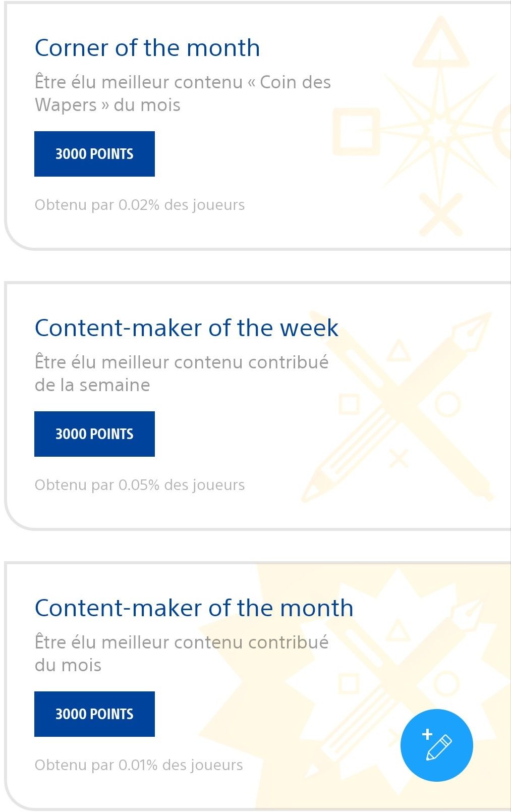
Task: Open the Corner of the month title
Action: [147, 48]
